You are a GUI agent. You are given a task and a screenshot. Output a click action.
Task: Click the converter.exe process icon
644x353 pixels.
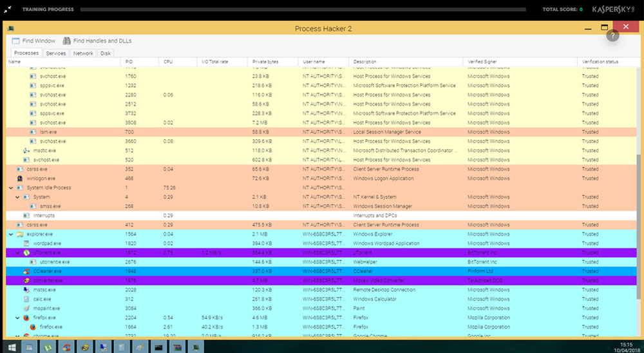click(26, 281)
